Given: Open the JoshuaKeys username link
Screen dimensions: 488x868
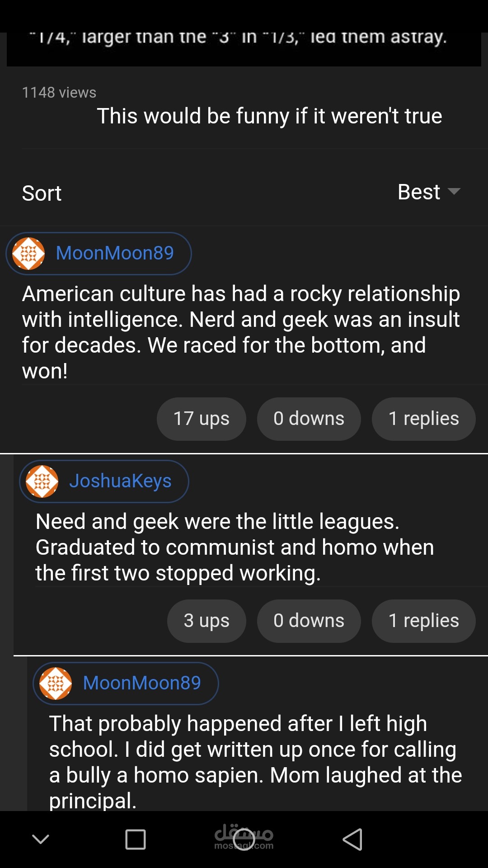Looking at the screenshot, I should pyautogui.click(x=120, y=481).
